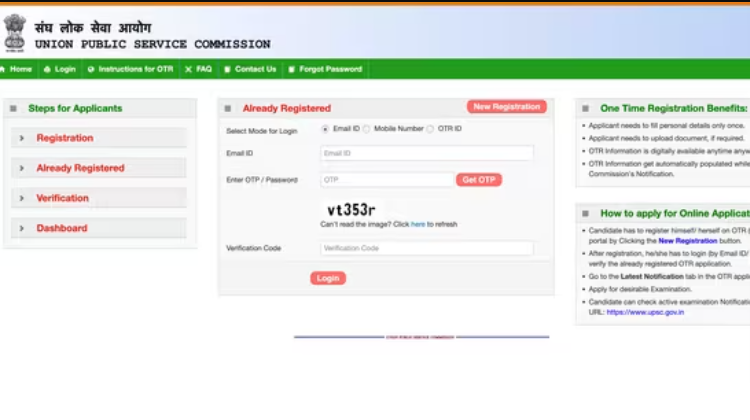Click 'Apply for desirable Examination.' text
Viewport: 750px width, 420px height.
pyautogui.click(x=640, y=289)
